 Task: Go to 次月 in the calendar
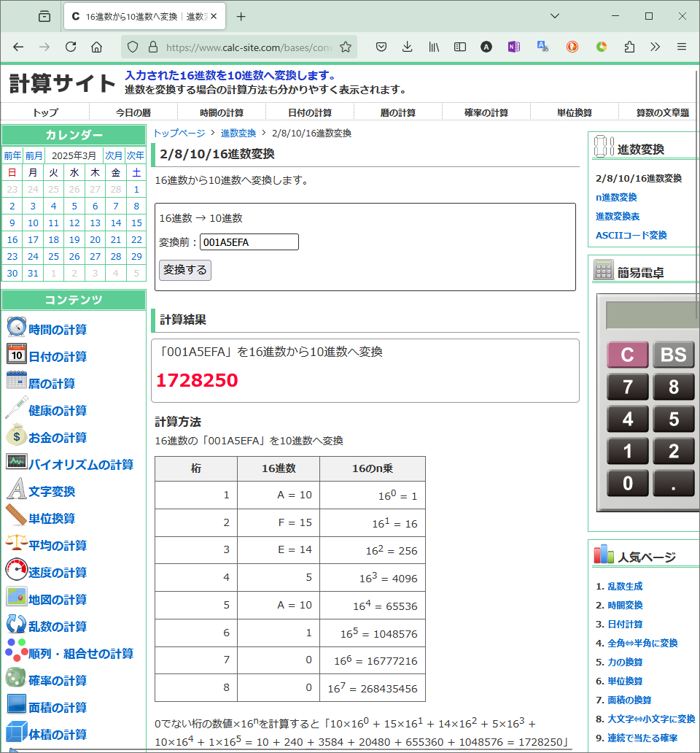(114, 155)
